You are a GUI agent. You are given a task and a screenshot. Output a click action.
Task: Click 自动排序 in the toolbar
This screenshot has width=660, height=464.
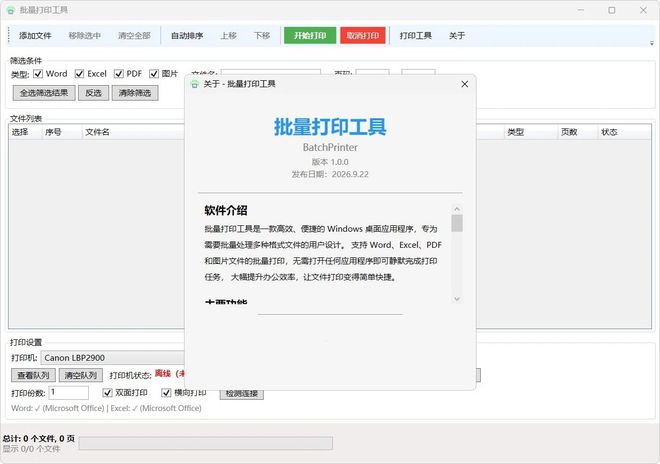187,36
